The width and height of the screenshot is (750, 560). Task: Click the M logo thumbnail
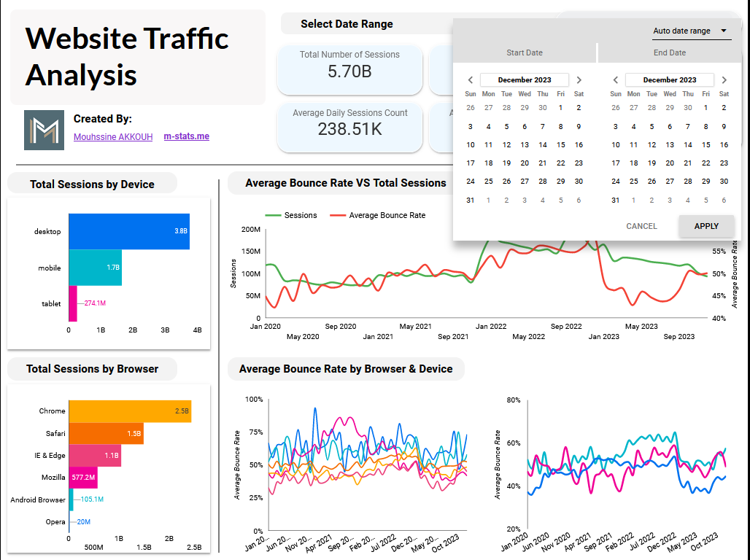(44, 131)
